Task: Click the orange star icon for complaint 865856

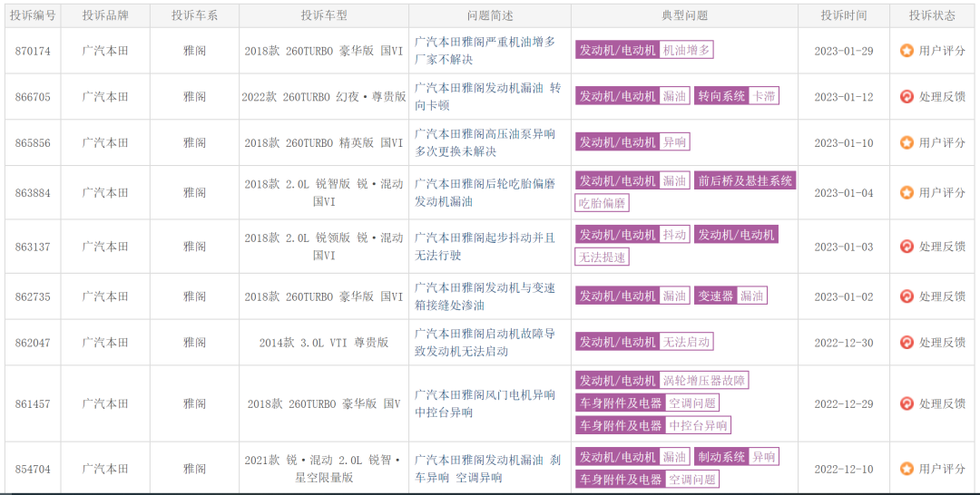Action: (x=906, y=142)
